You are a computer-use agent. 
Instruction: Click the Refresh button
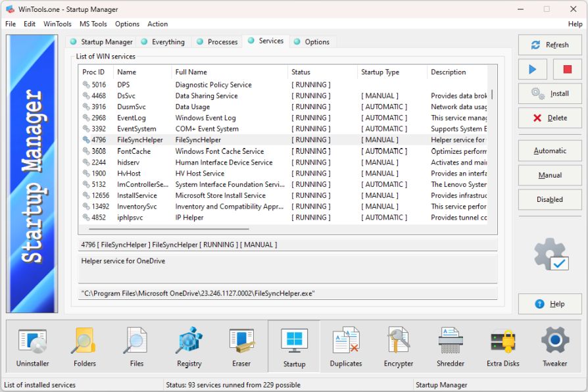pos(550,45)
